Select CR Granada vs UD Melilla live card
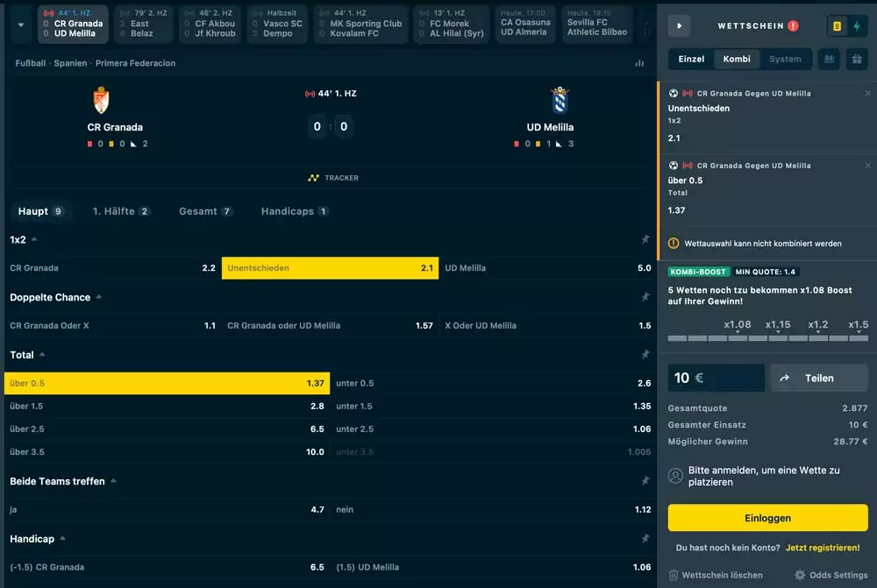This screenshot has width=877, height=588. point(73,24)
